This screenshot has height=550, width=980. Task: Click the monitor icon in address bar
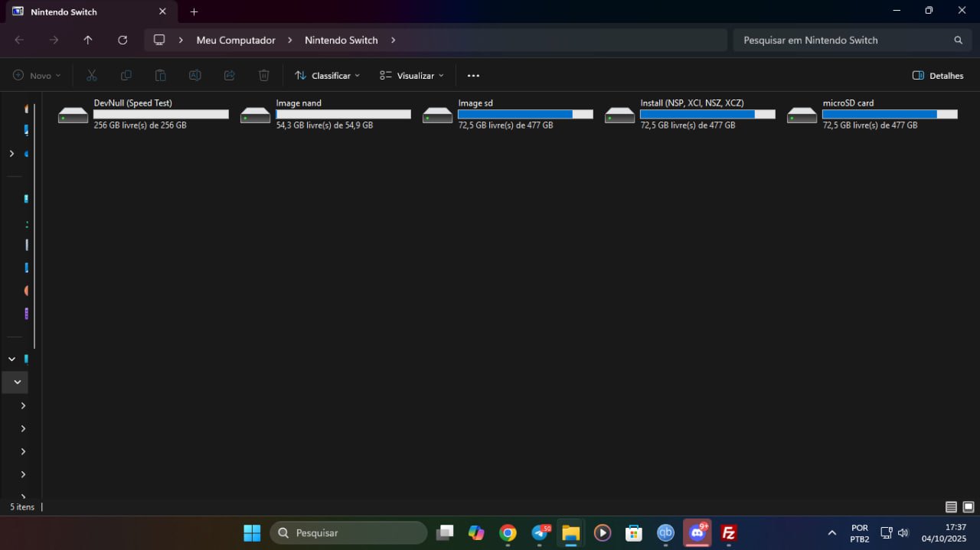[159, 40]
